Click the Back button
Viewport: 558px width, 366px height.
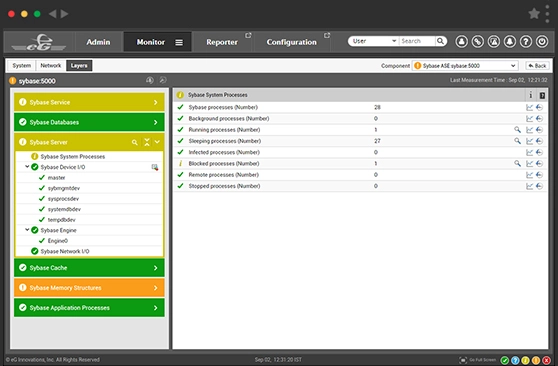pos(537,66)
